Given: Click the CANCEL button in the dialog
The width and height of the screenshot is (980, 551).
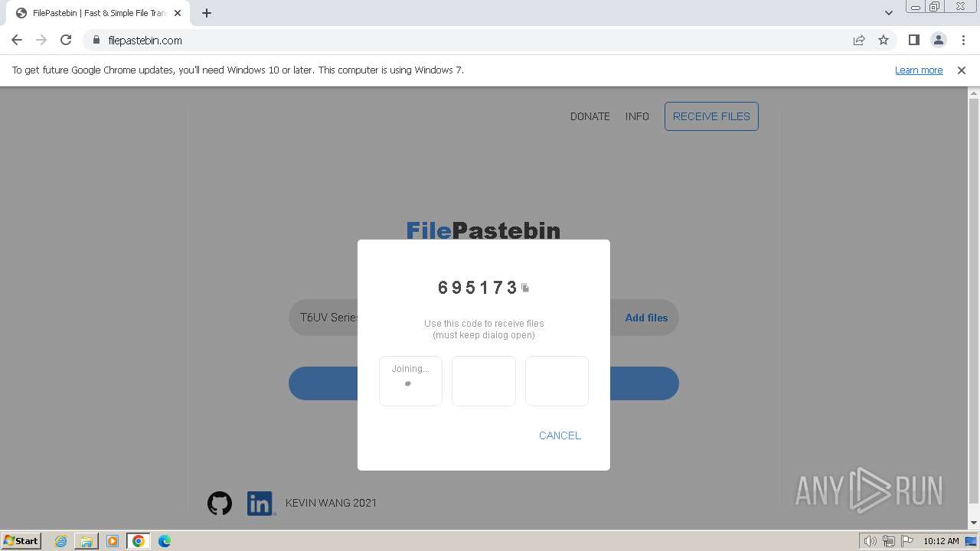Looking at the screenshot, I should pyautogui.click(x=560, y=435).
